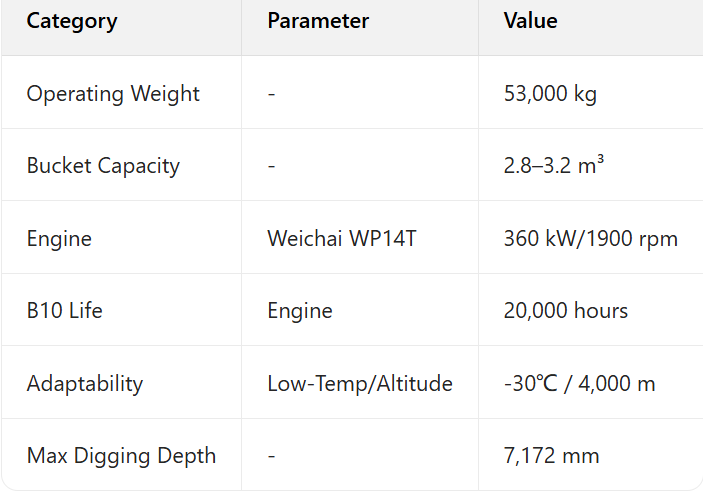Select the 7,172 mm value cell
Viewport: 703px width, 491px height.
click(552, 456)
